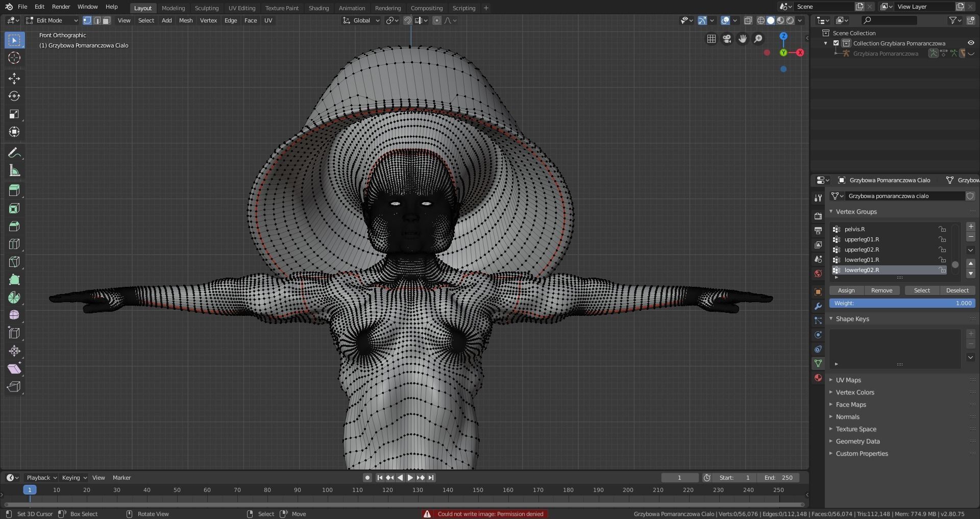Image resolution: width=980 pixels, height=519 pixels.
Task: Select the Rotate tool
Action: pyautogui.click(x=14, y=96)
